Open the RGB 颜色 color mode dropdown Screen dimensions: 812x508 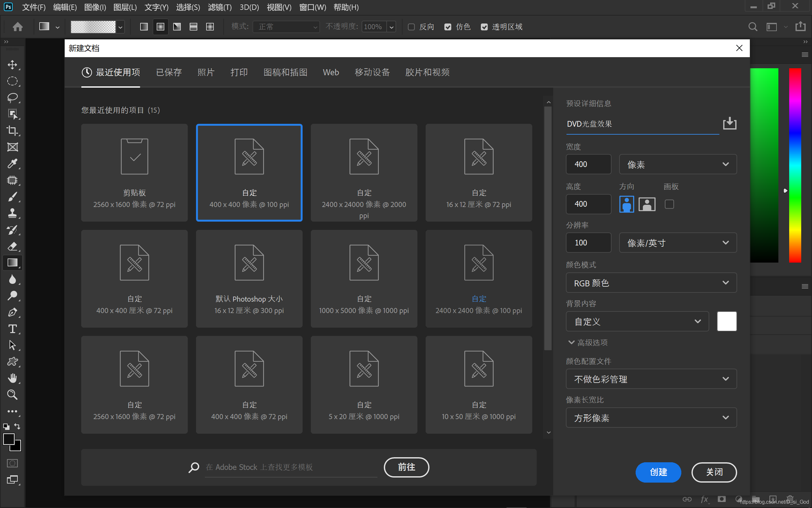click(x=651, y=283)
